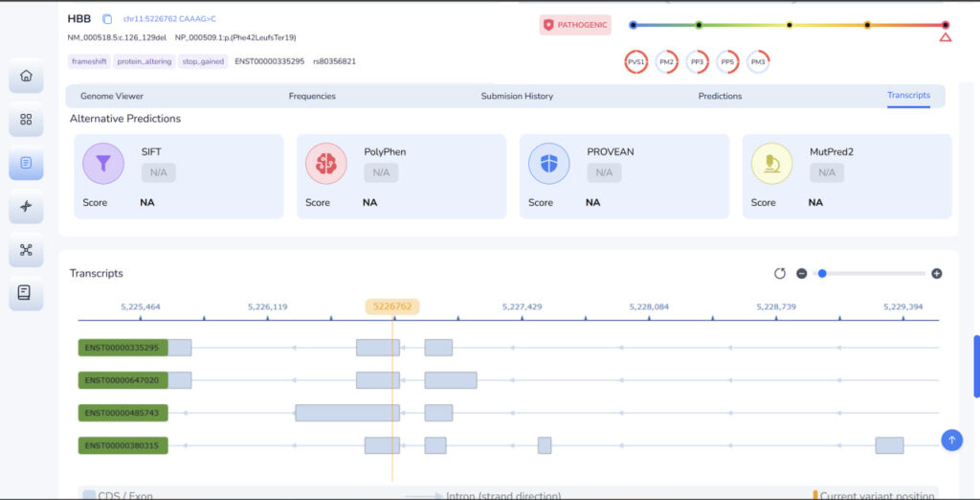Click the Alternative Predictions heading
Viewport: 980px width, 500px height.
125,118
